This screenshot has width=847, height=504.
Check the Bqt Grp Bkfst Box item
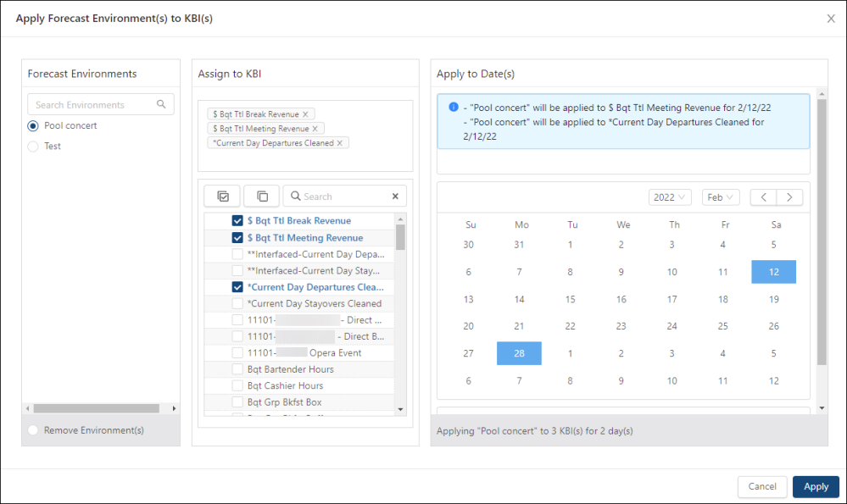tap(237, 402)
